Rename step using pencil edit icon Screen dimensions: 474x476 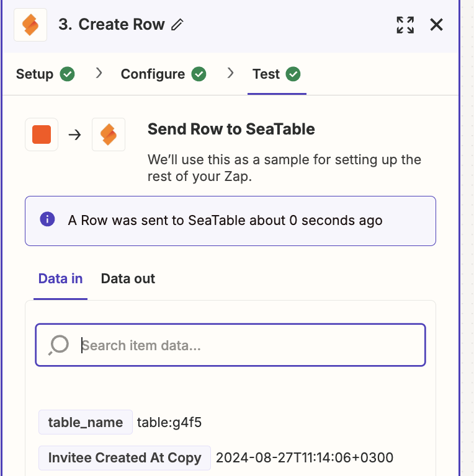point(177,25)
